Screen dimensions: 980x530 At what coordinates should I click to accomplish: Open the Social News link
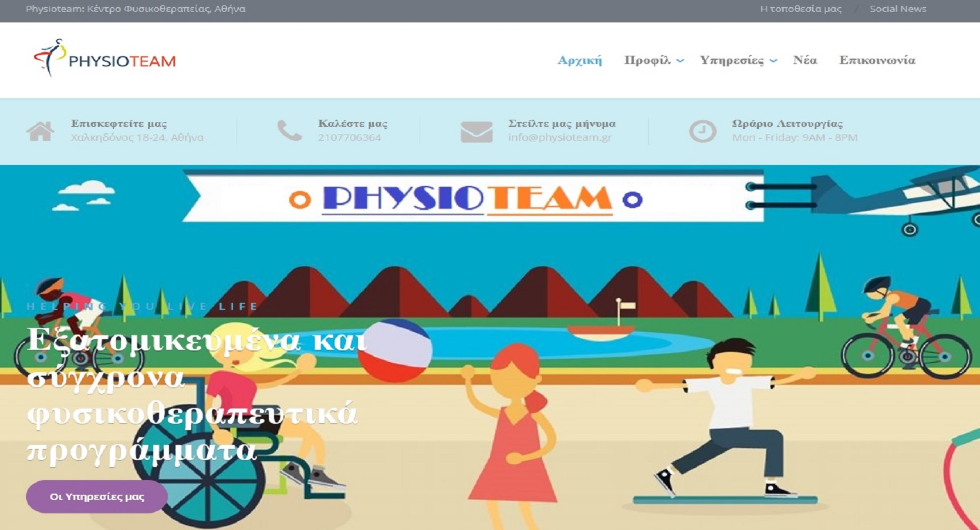point(897,9)
